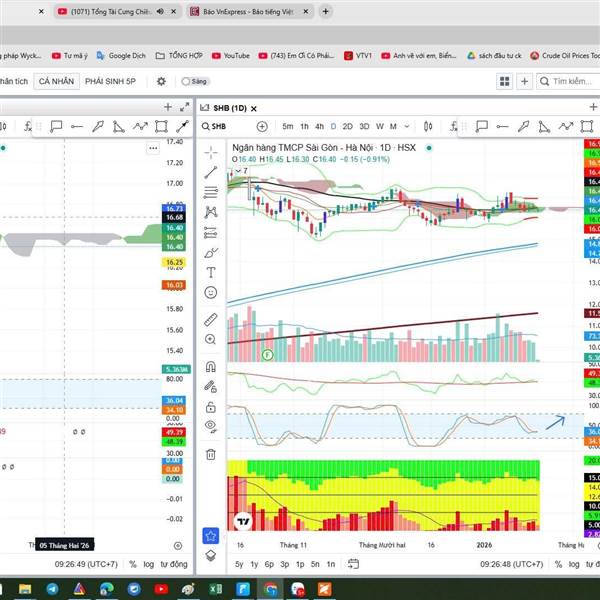Screen dimensions: 600x600
Task: Toggle hide all drawings eye icon
Action: pyautogui.click(x=210, y=426)
